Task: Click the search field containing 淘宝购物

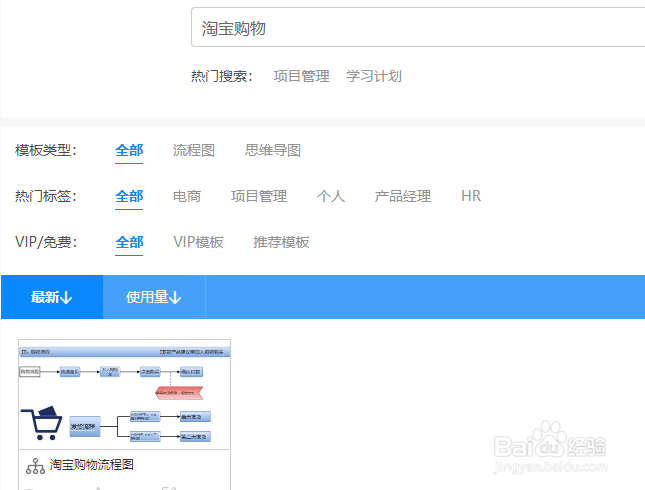Action: tap(418, 27)
